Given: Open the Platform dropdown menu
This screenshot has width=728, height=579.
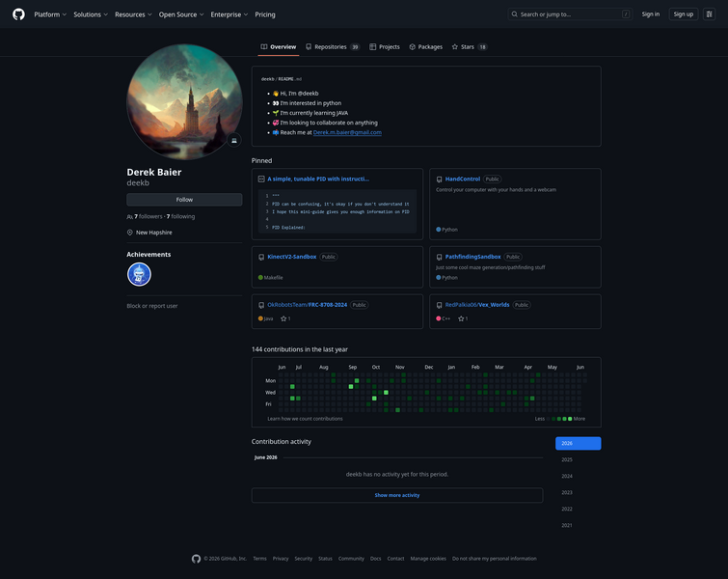Looking at the screenshot, I should tap(50, 14).
